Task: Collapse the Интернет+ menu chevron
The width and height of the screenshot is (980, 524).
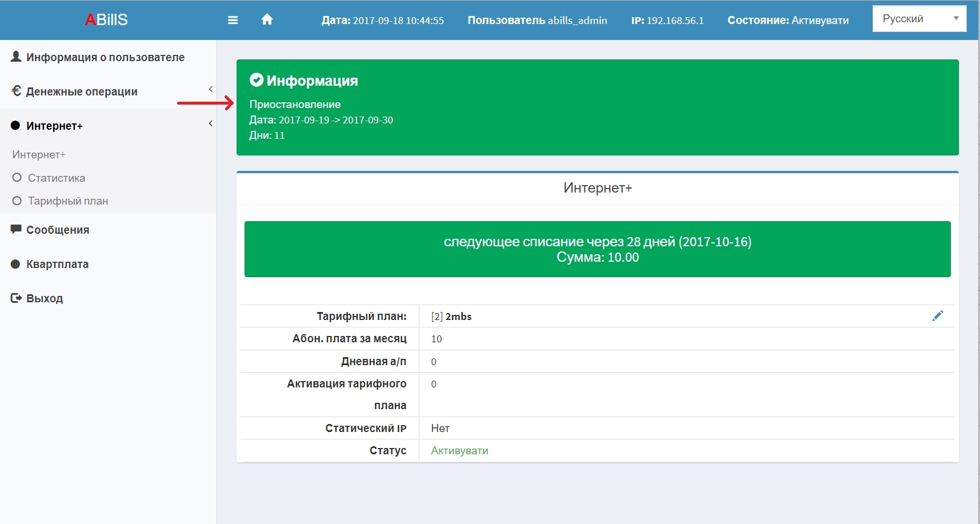Action: click(211, 123)
